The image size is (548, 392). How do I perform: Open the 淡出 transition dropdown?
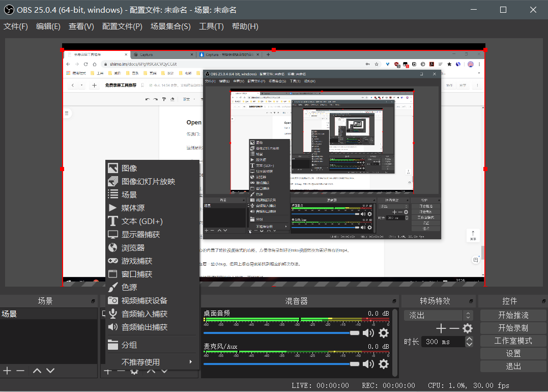[438, 316]
